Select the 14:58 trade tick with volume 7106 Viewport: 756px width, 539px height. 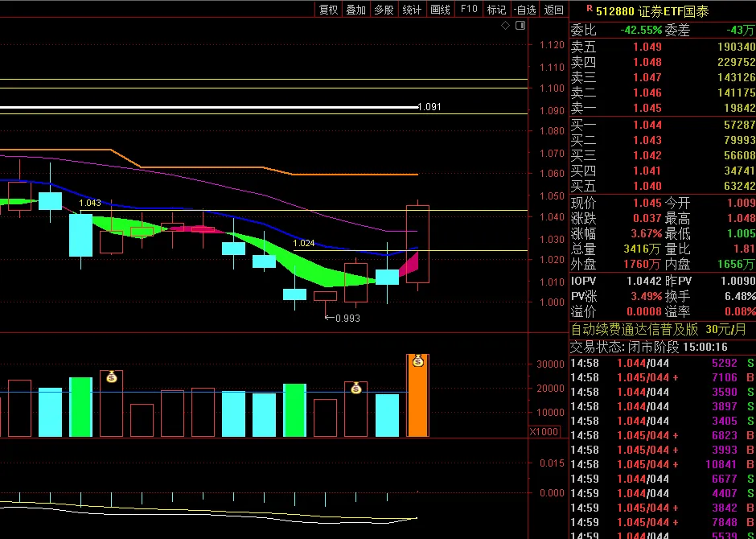[x=663, y=377]
